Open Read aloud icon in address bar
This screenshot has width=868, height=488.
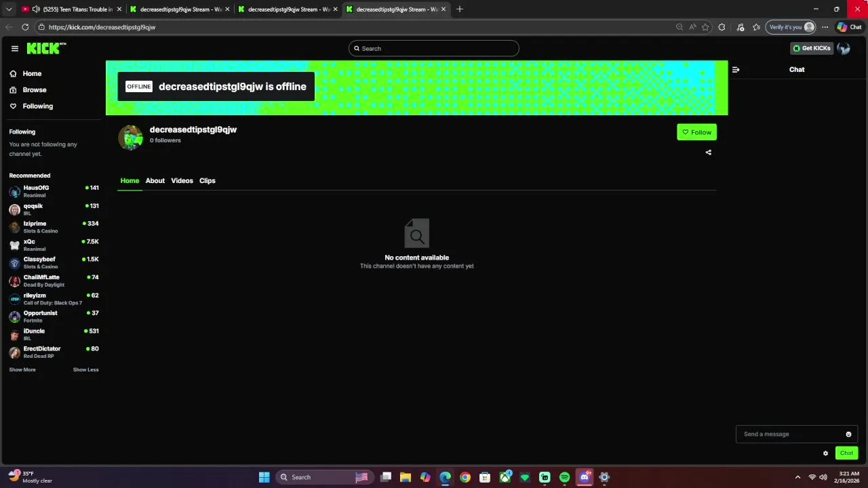[692, 27]
